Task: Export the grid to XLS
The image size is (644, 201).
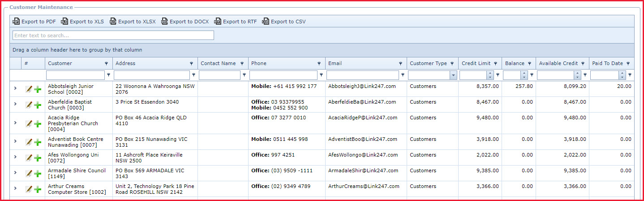Action: (x=82, y=22)
